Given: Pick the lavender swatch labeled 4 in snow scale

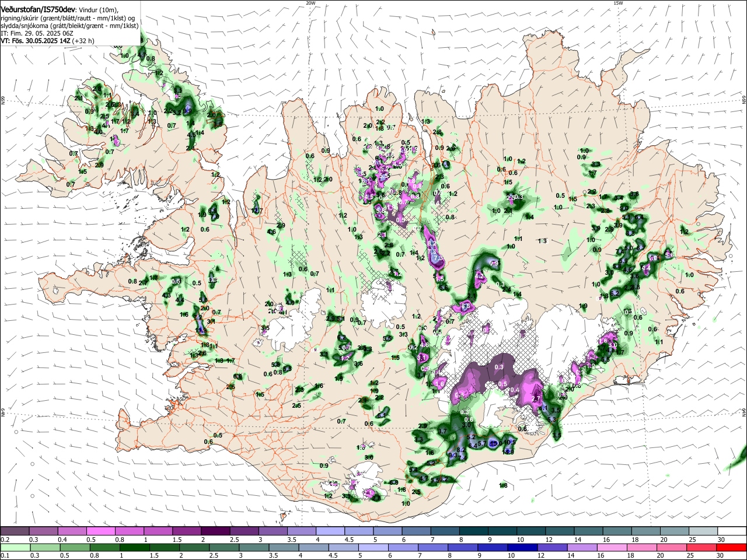Looking at the screenshot, I should [x=329, y=531].
